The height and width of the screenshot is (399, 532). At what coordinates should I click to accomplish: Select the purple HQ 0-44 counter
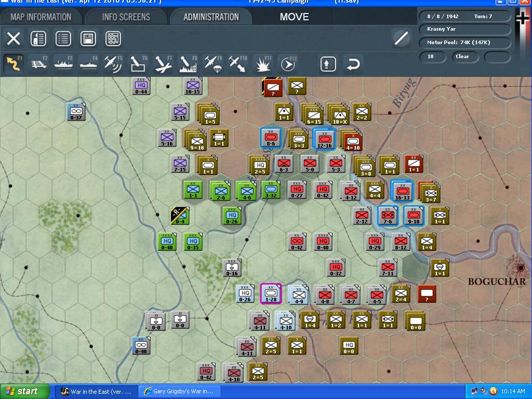[x=141, y=86]
